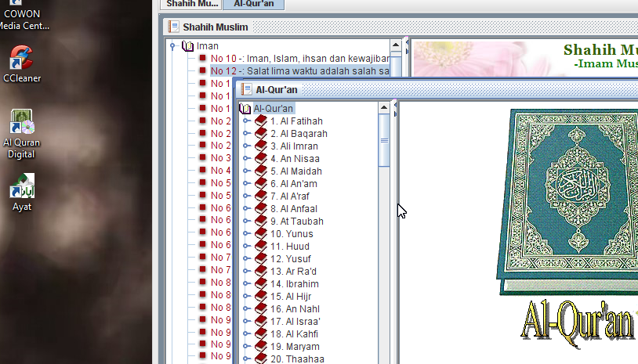Click the Al-Qur'an window title bar
The image size is (638, 364).
tap(437, 89)
